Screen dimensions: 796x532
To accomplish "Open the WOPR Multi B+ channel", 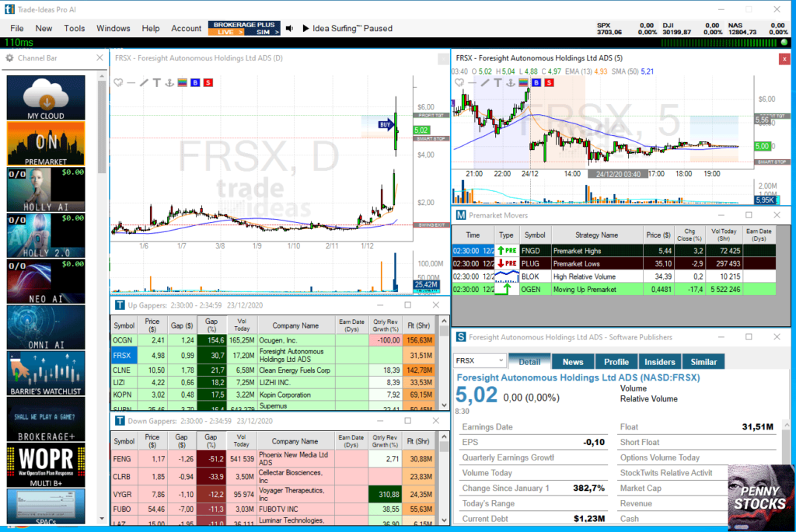I will pos(46,465).
